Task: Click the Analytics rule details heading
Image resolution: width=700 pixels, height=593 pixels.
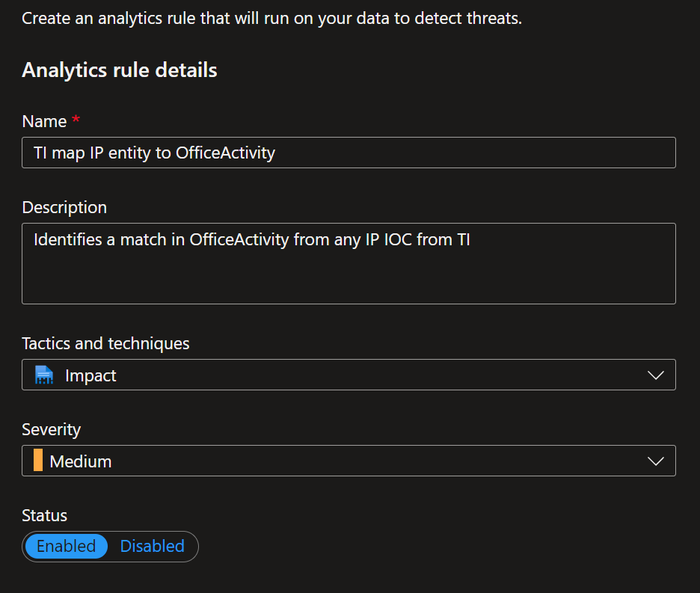Action: click(x=120, y=70)
